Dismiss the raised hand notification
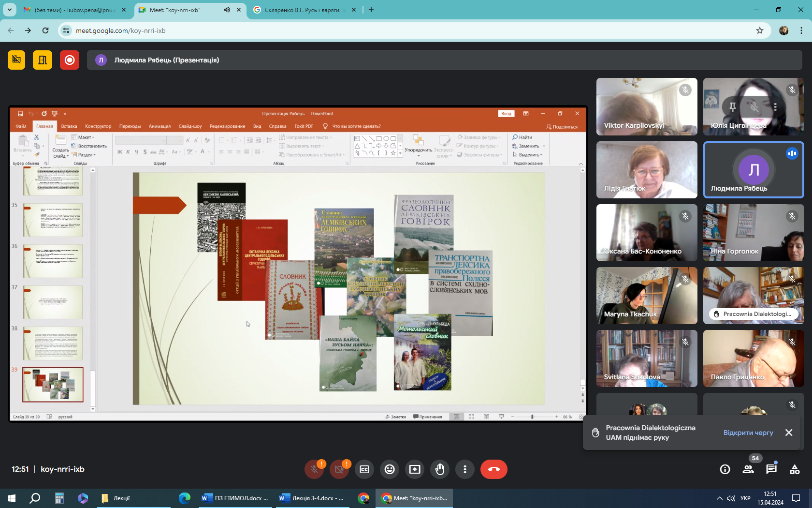 [x=789, y=433]
